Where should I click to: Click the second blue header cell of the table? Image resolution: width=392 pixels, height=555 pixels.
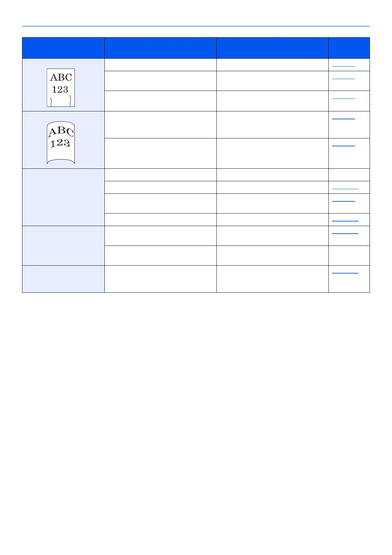click(160, 48)
